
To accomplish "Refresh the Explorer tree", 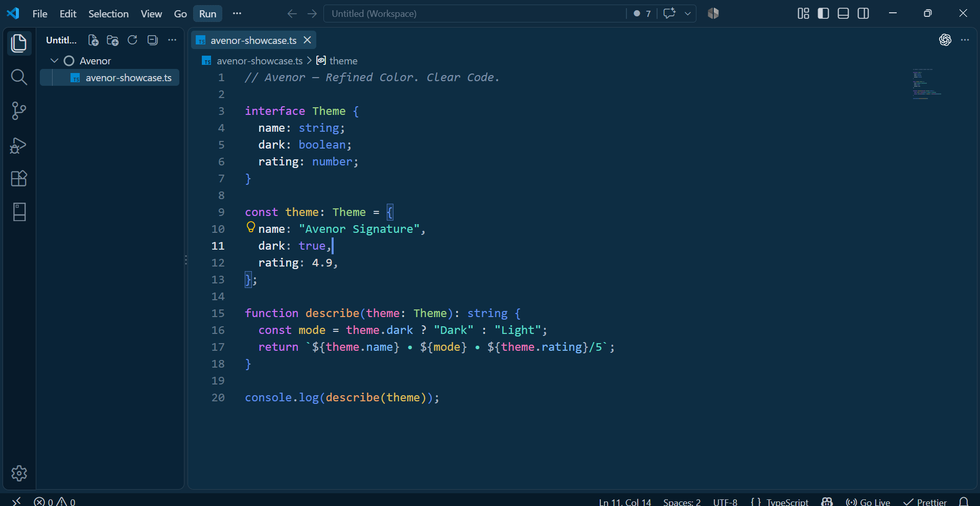I will pyautogui.click(x=132, y=40).
